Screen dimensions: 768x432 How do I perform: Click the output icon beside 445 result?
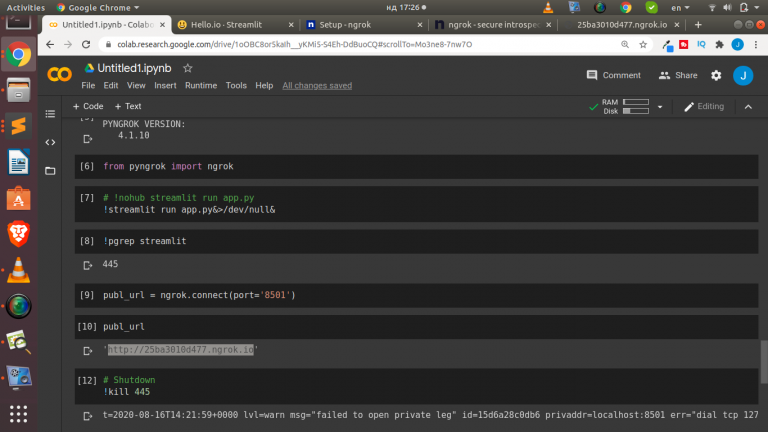pos(87,264)
